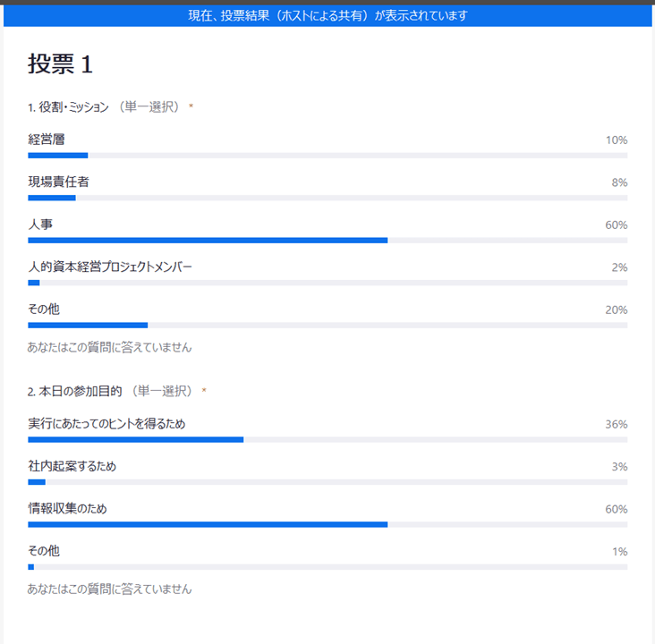The height and width of the screenshot is (644, 655).
Task: Select the 経営層 option label
Action: pos(47,140)
